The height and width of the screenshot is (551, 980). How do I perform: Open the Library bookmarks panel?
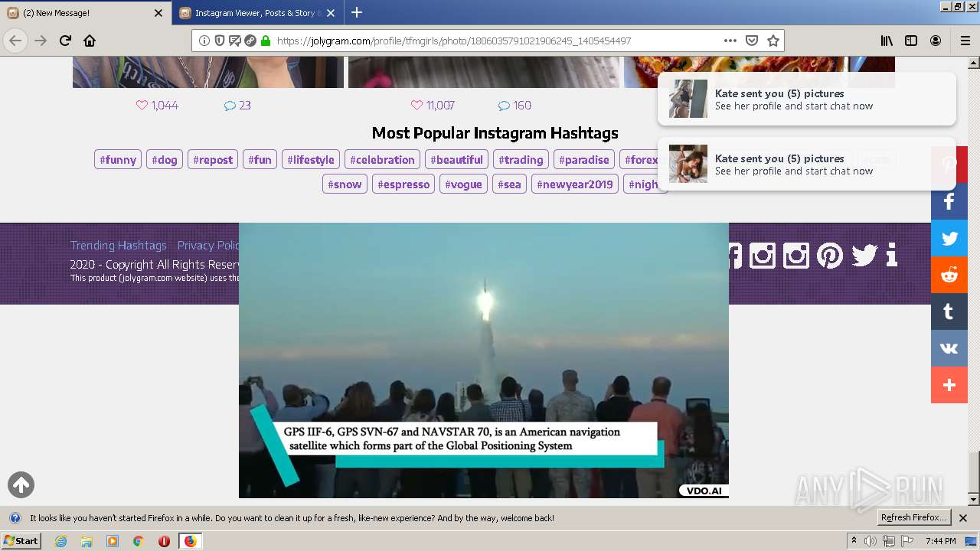(x=887, y=41)
